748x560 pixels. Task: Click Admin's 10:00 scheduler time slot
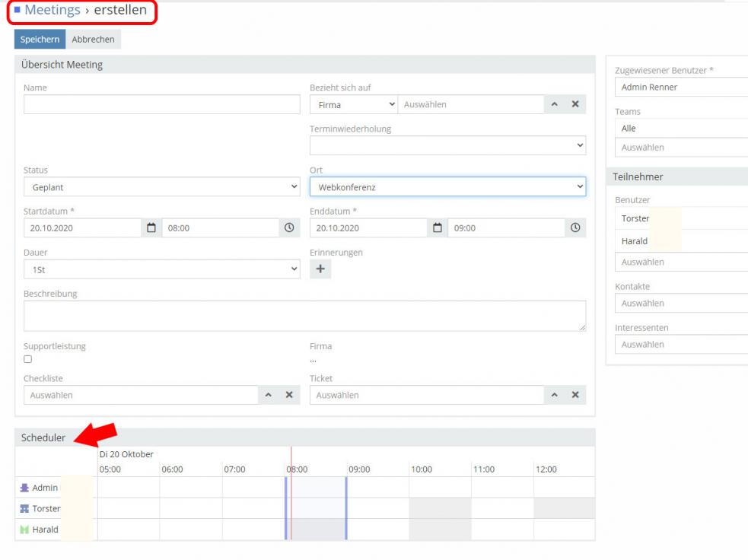point(440,487)
